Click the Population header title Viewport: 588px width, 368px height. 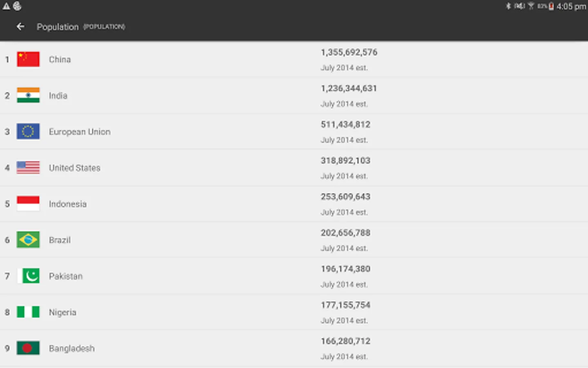click(58, 27)
